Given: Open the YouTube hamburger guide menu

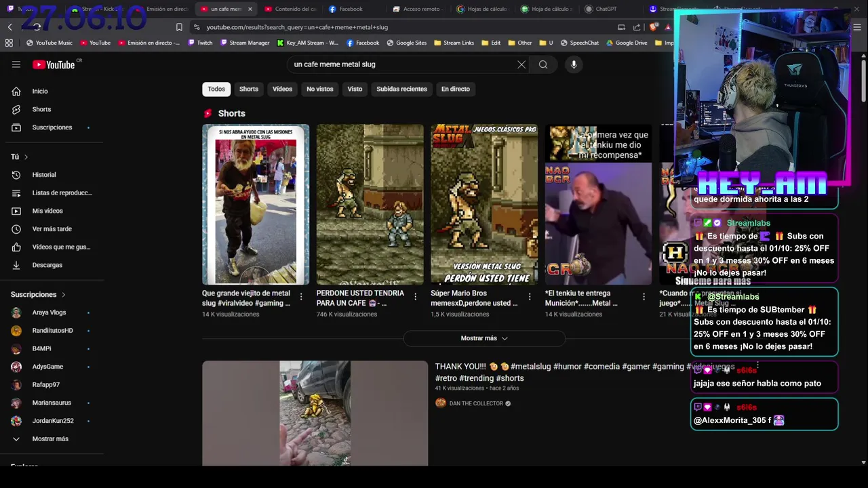Looking at the screenshot, I should click(16, 64).
